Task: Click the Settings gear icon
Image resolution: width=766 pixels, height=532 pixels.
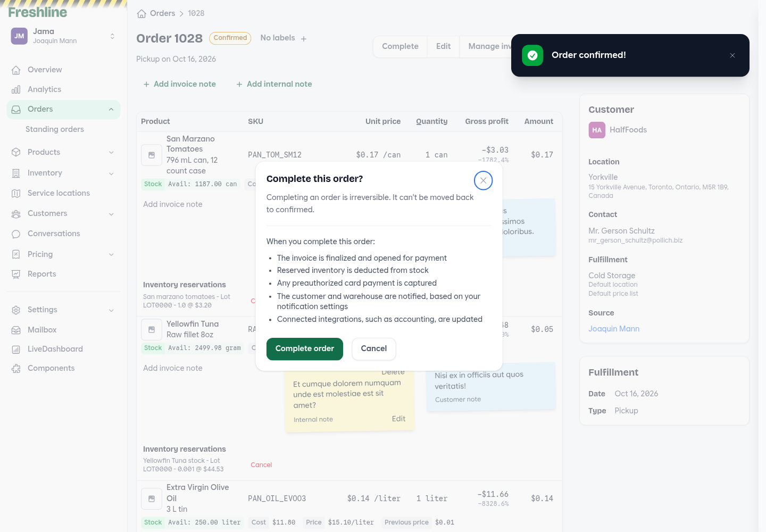Action: pyautogui.click(x=16, y=310)
